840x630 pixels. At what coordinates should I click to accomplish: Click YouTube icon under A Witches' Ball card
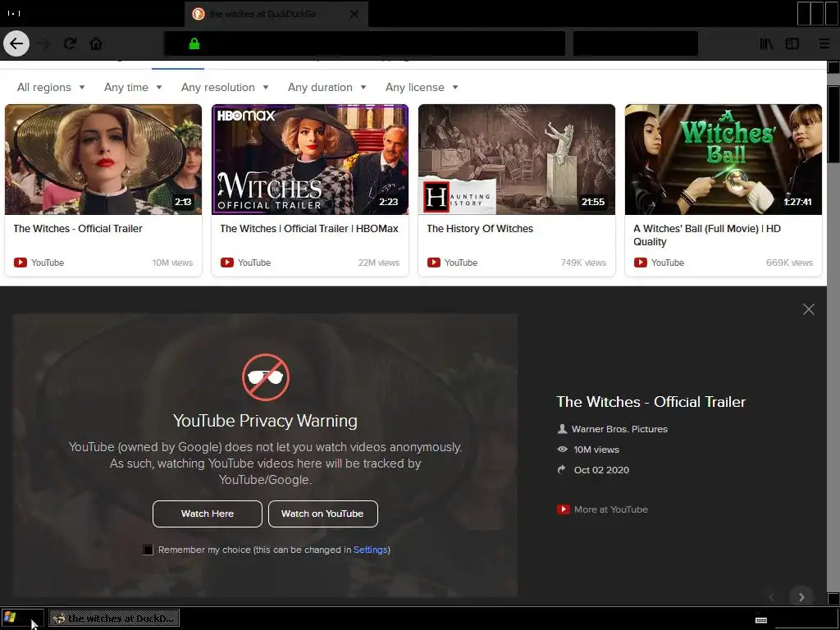point(640,262)
